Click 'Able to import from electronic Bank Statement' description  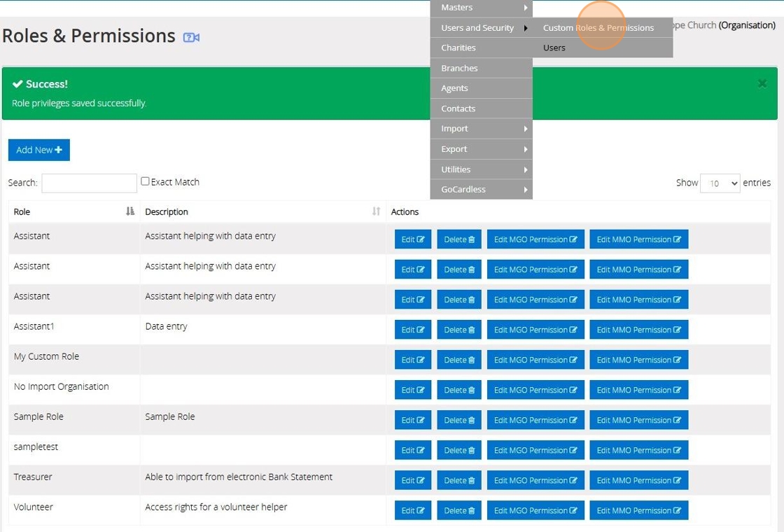(x=239, y=477)
